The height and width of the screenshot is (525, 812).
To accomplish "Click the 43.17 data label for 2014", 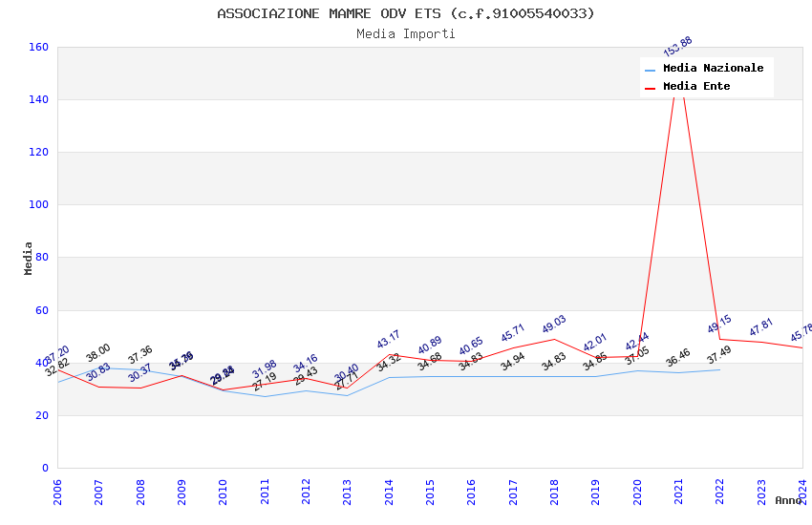I will 389,339.
